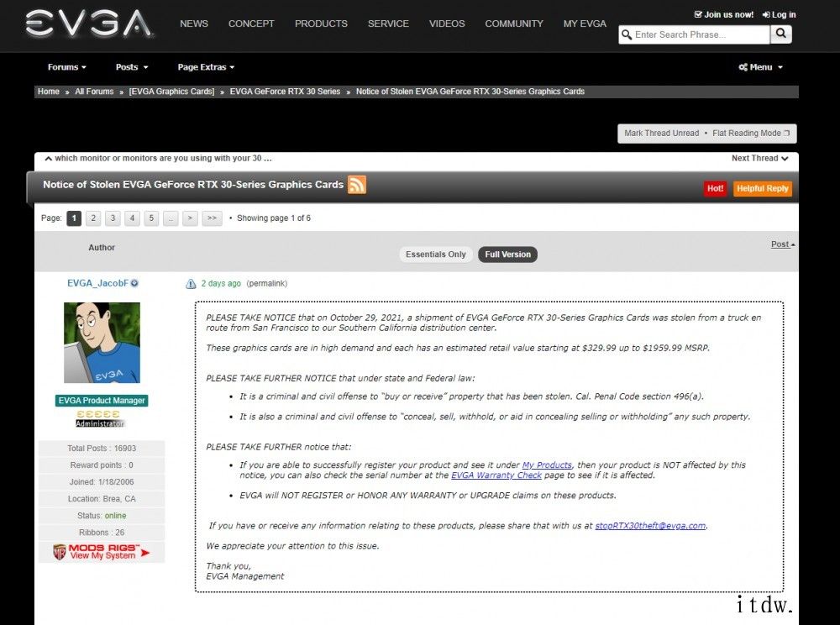Click Location: Brea, CA row
The width and height of the screenshot is (840, 625).
pos(102,499)
